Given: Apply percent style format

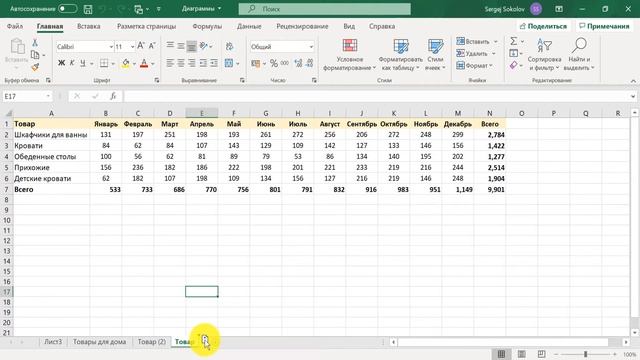Looking at the screenshot, I should [273, 63].
